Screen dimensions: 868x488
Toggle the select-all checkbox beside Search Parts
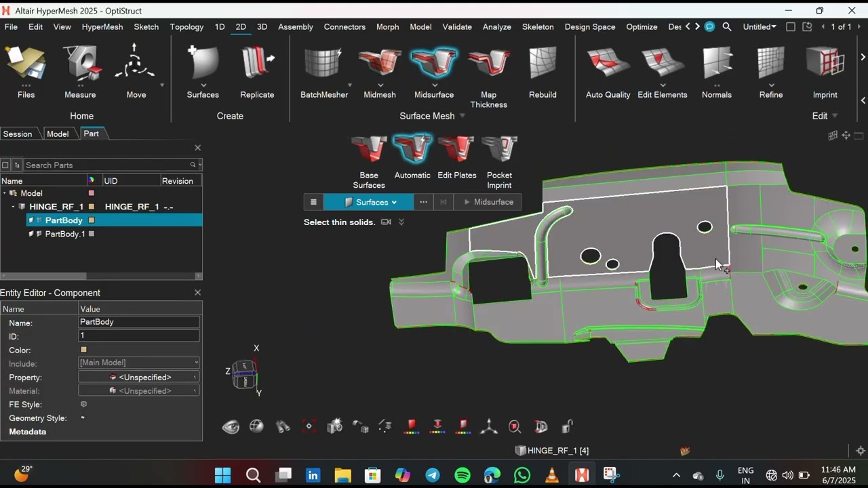tap(5, 165)
